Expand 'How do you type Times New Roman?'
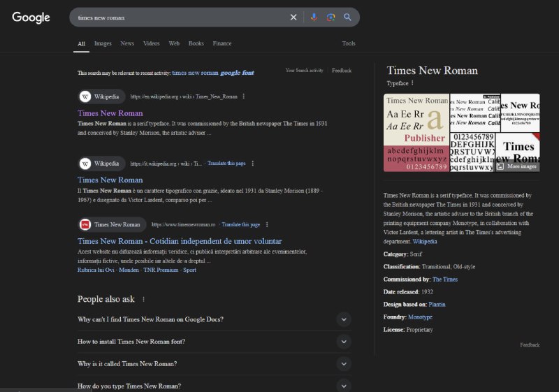The image size is (559, 392). [215, 386]
